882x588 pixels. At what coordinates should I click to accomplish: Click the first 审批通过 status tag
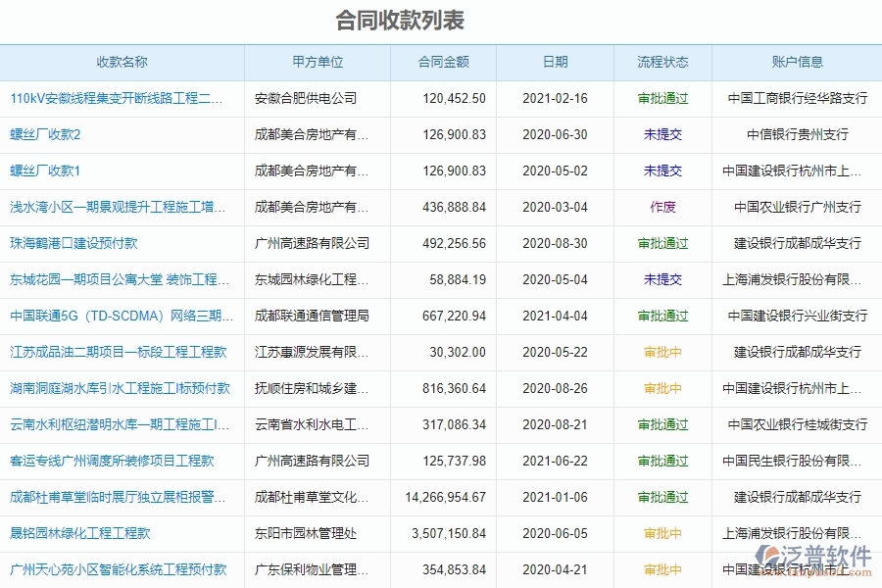pos(661,98)
